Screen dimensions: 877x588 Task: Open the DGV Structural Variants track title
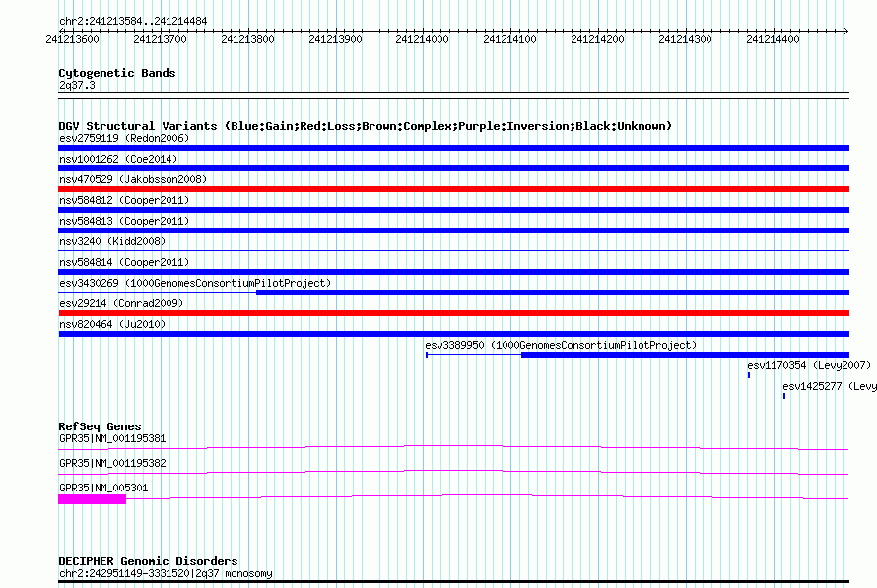coord(366,126)
